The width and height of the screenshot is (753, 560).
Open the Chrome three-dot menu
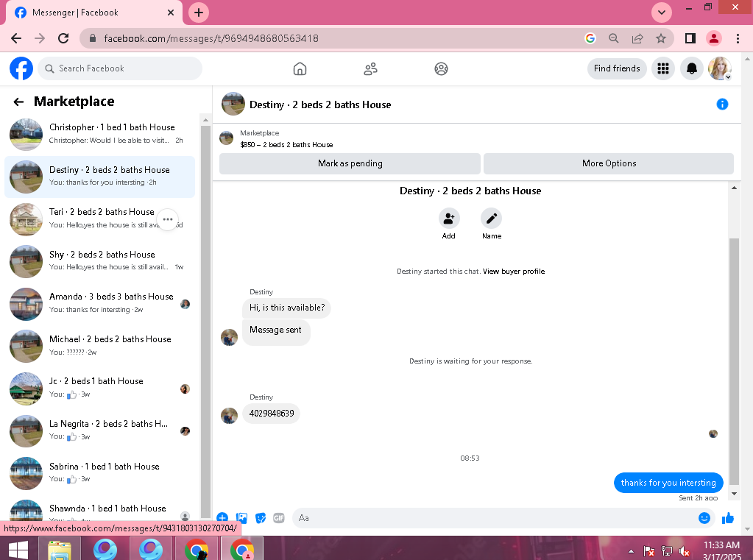(738, 38)
